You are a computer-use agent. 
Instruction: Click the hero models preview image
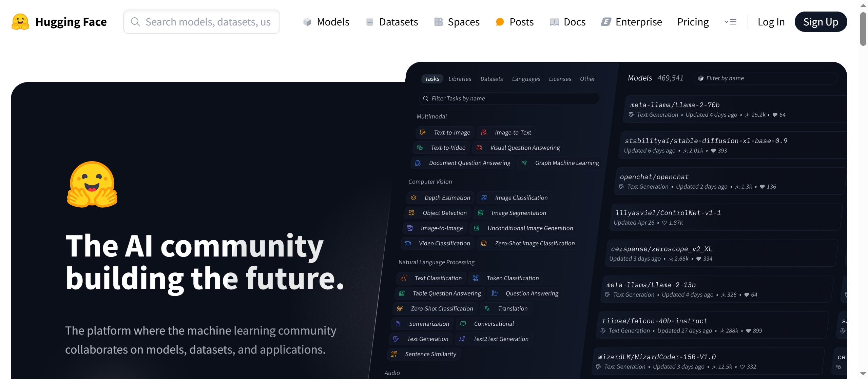click(611, 221)
